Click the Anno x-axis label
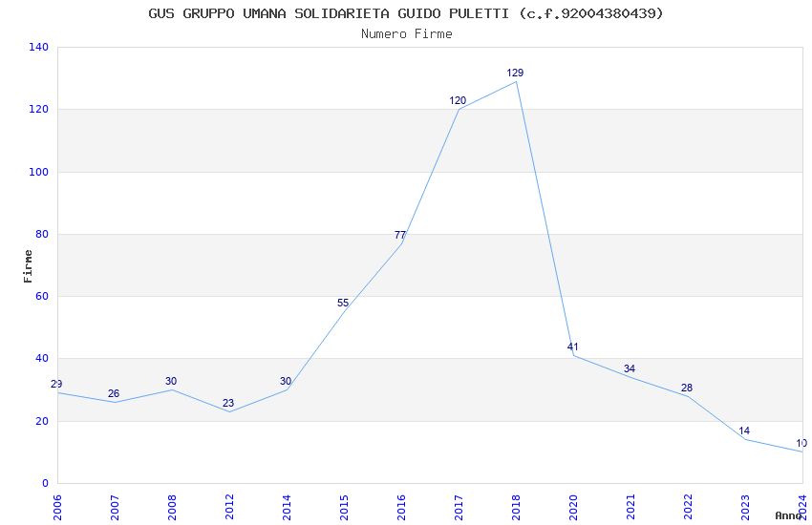 tap(788, 515)
